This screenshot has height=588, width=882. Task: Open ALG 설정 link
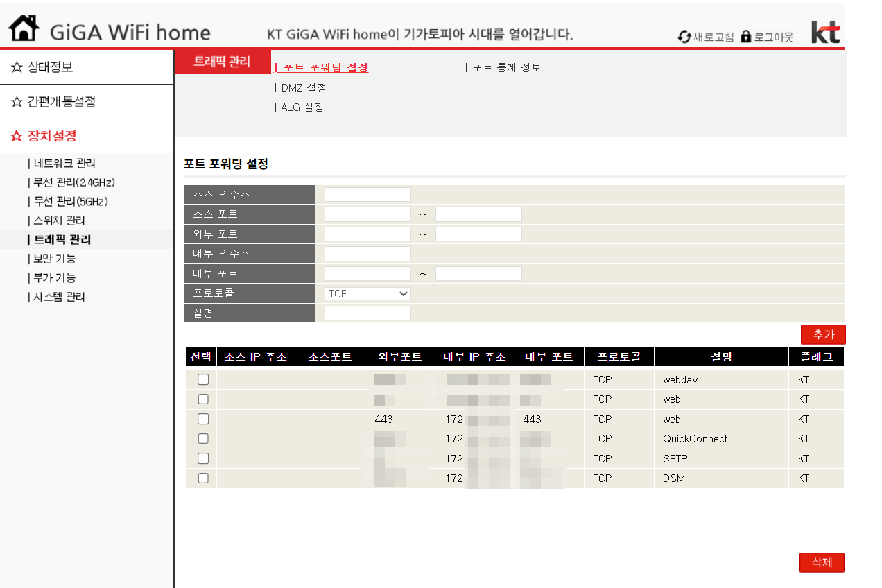302,107
